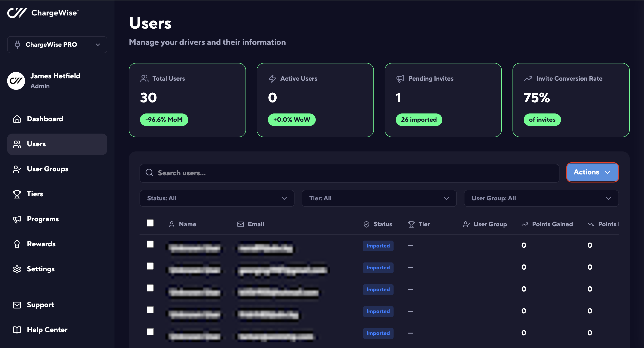Viewport: 644px width, 348px height.
Task: Toggle the select-all checkbox in table header
Action: [x=150, y=223]
